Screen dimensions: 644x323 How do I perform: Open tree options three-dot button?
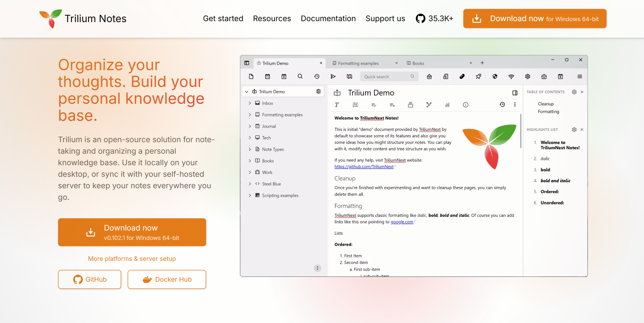317,268
